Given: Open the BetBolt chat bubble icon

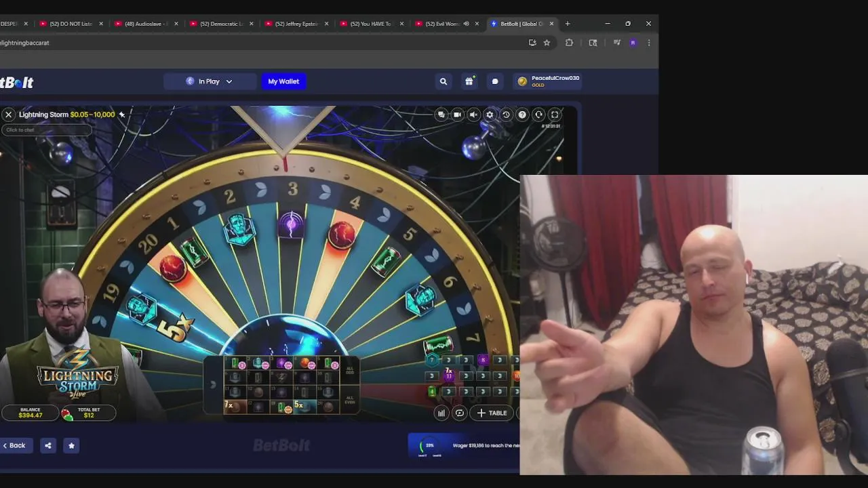Looking at the screenshot, I should tap(495, 81).
